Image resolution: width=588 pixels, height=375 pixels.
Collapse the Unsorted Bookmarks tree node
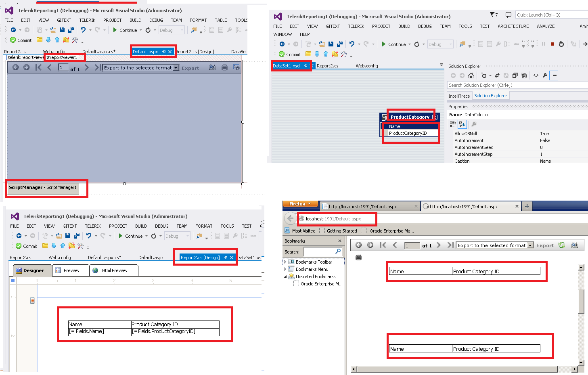pos(285,277)
